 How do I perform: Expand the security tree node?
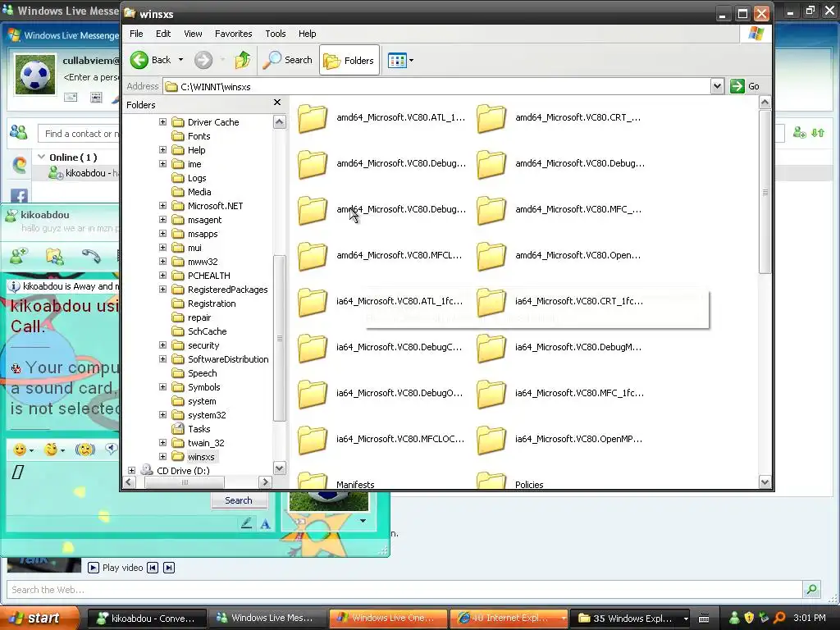click(x=163, y=345)
